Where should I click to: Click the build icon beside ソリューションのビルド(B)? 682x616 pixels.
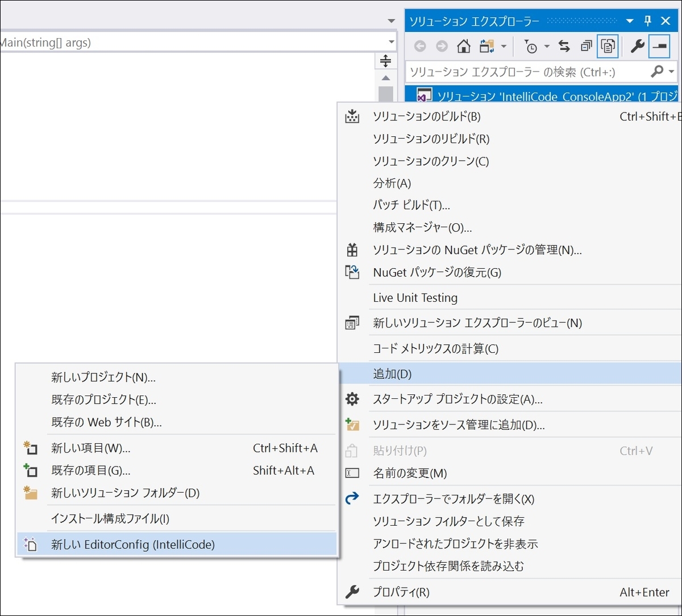click(x=352, y=116)
